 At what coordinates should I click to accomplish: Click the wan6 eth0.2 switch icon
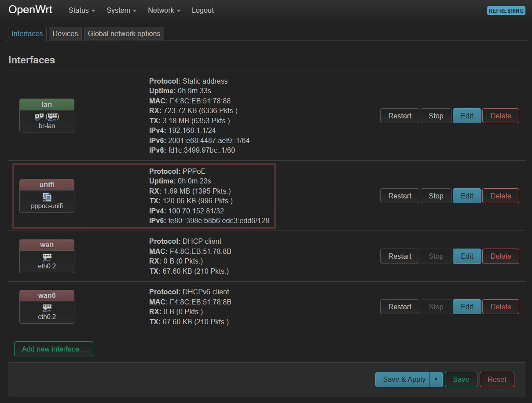[47, 308]
